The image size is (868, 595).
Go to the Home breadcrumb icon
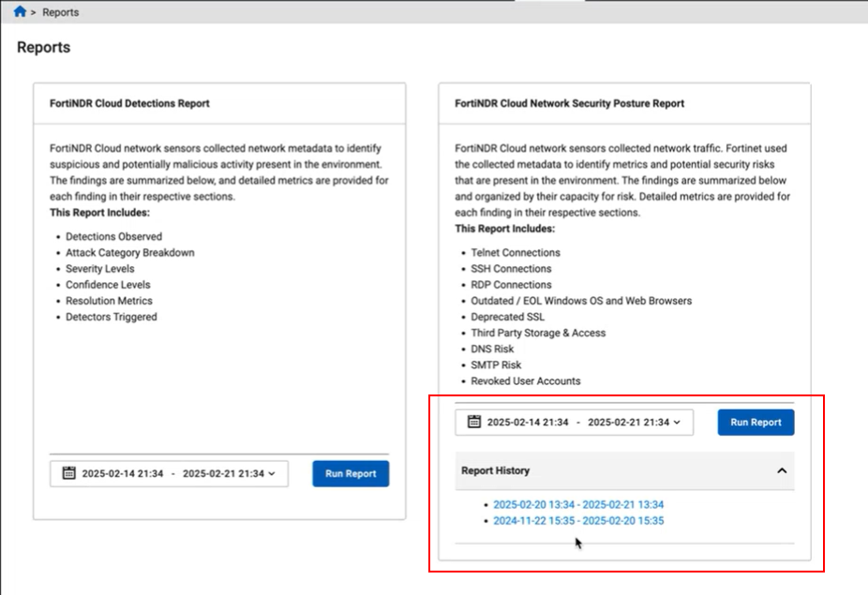pyautogui.click(x=20, y=12)
